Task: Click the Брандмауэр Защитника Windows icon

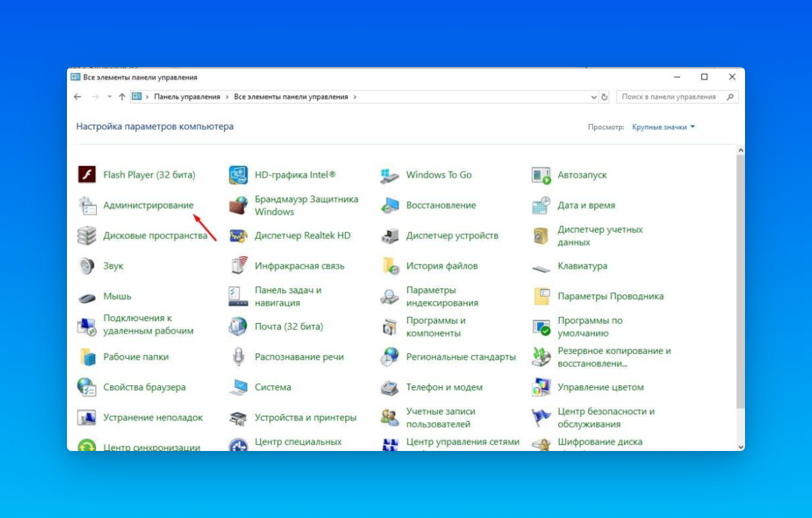Action: (x=238, y=205)
